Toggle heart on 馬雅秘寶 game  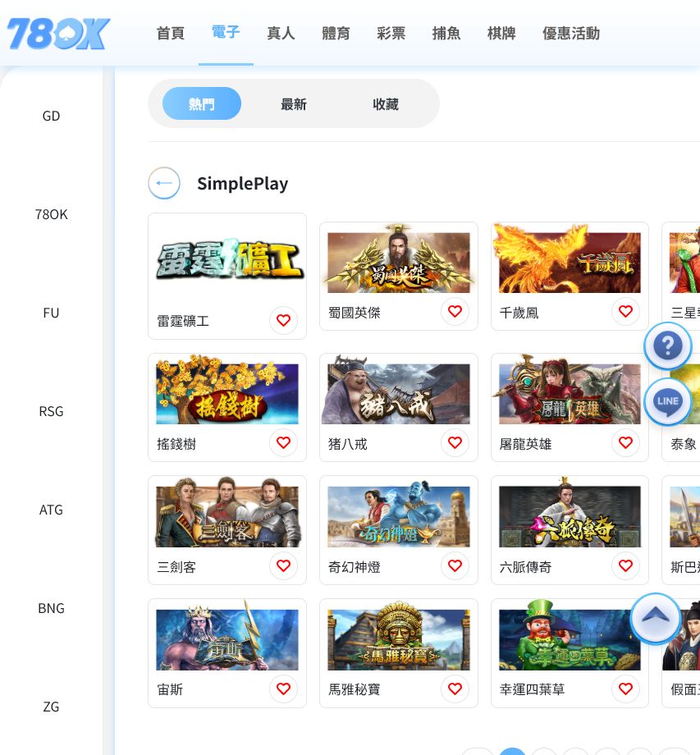[x=455, y=689]
